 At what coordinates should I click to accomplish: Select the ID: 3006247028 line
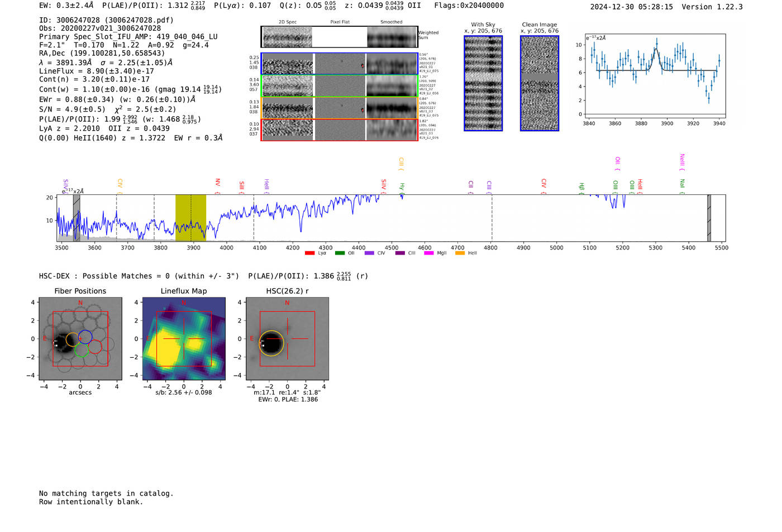tap(106, 20)
